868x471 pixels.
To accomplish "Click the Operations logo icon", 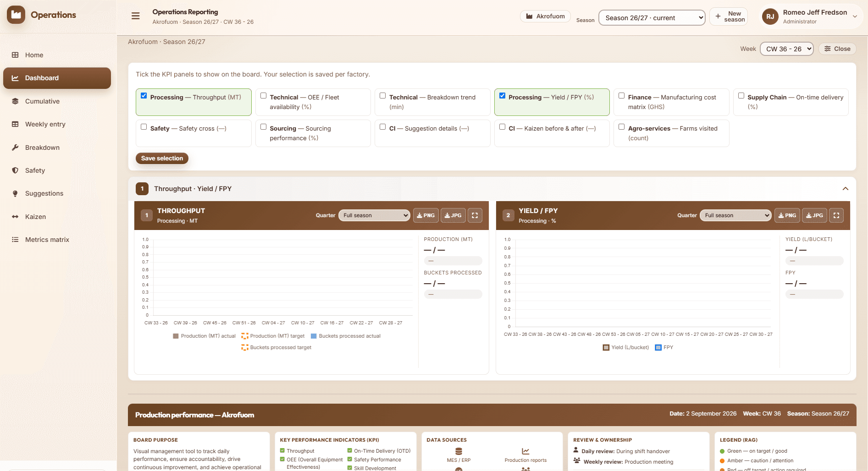I will point(16,15).
